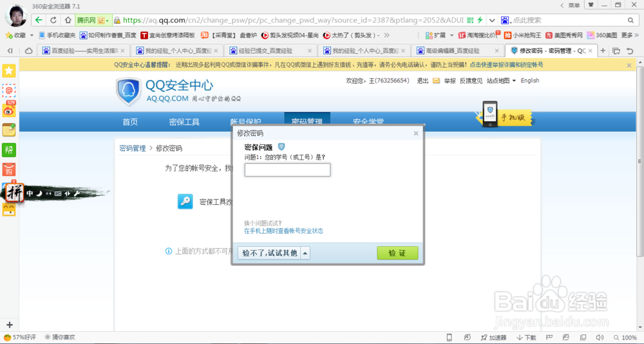
Task: Click the green lightning speed-mode icon
Action: [479, 20]
